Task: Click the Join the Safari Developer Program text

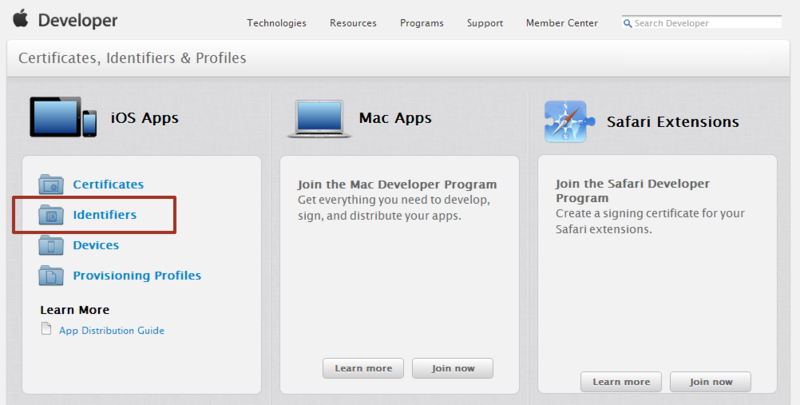Action: pyautogui.click(x=633, y=191)
